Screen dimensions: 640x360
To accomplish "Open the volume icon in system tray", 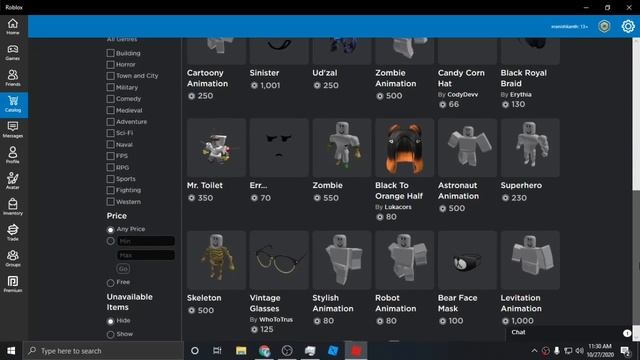I will click(x=579, y=351).
